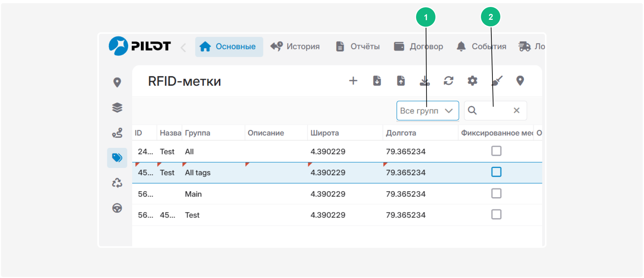
Task: Click the group cell "All" in first row
Action: click(189, 152)
